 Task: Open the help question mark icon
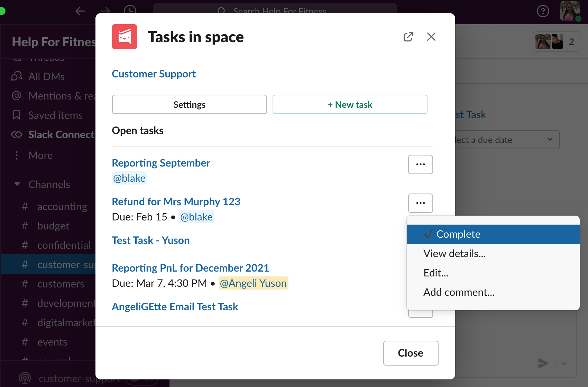tap(543, 11)
